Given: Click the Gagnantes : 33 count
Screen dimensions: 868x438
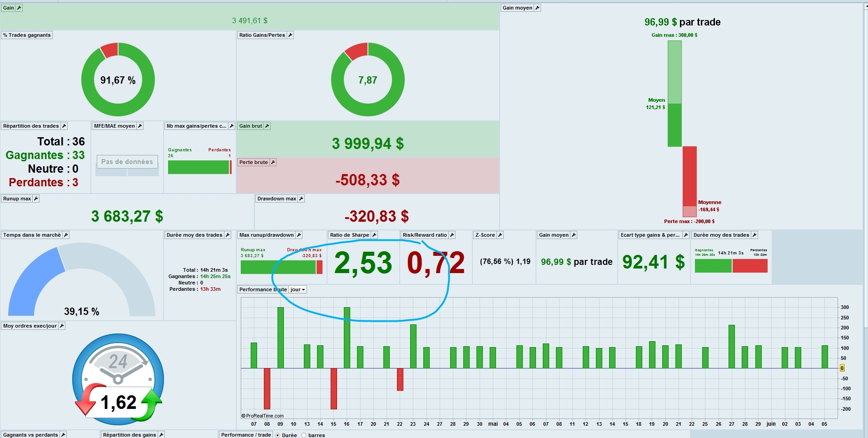Looking at the screenshot, I should [45, 155].
